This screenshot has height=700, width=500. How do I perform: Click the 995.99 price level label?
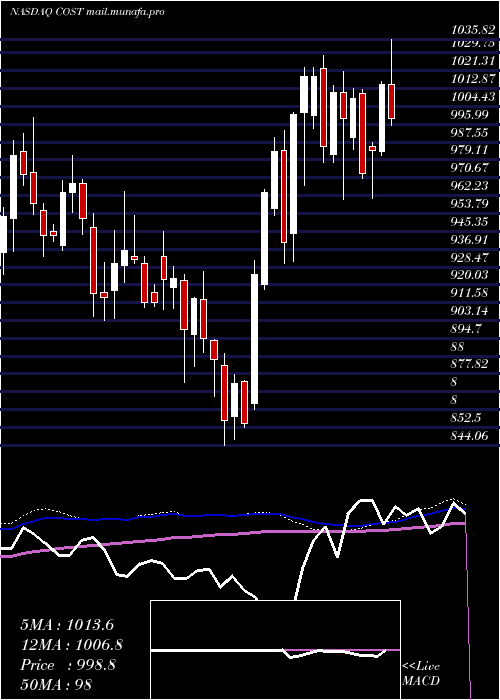[x=472, y=114]
